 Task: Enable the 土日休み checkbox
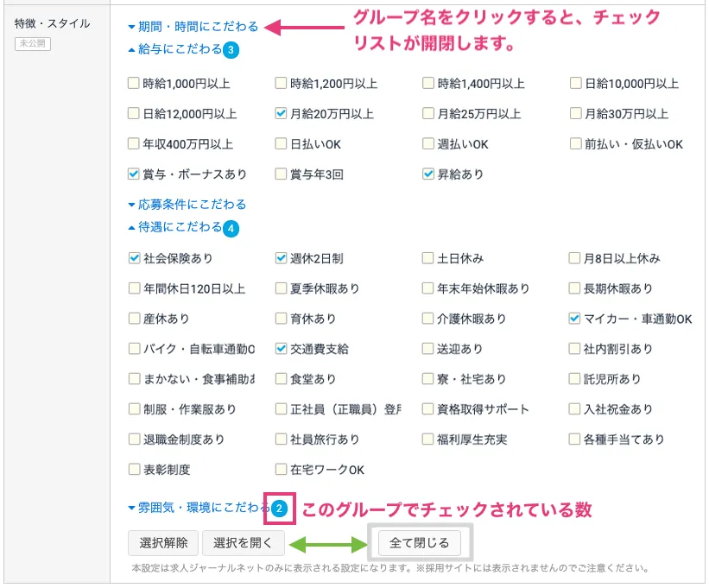click(x=428, y=258)
